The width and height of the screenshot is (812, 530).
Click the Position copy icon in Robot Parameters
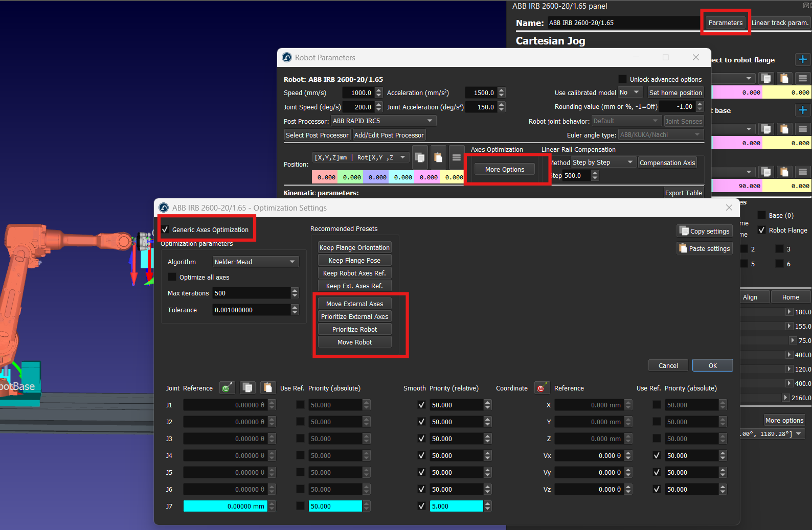[420, 157]
